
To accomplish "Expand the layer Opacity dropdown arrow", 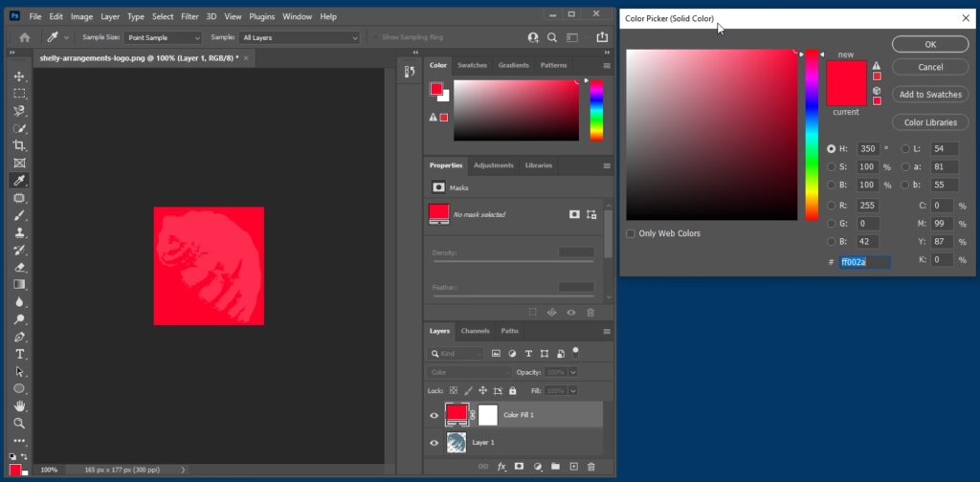I will tap(573, 372).
